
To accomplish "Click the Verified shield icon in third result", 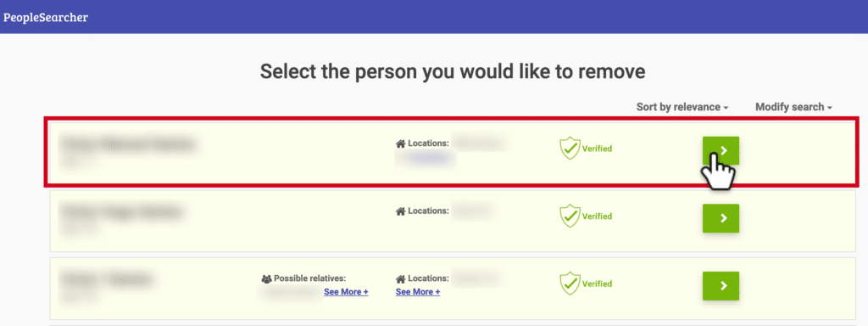I will point(569,284).
